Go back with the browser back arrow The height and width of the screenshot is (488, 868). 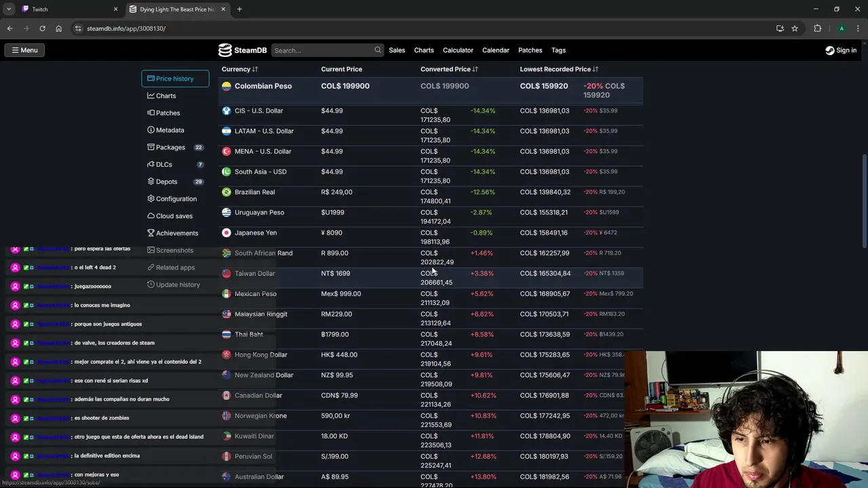pyautogui.click(x=9, y=28)
